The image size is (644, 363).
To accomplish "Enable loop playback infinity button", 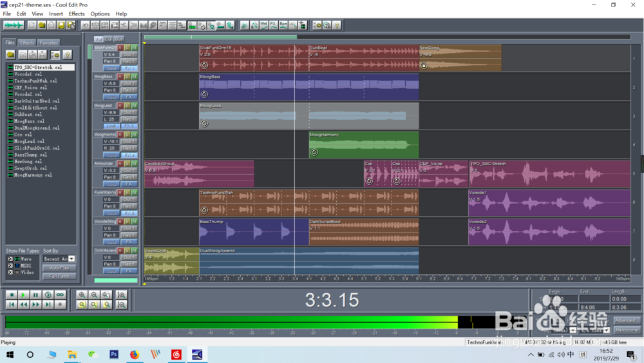I will [x=60, y=295].
